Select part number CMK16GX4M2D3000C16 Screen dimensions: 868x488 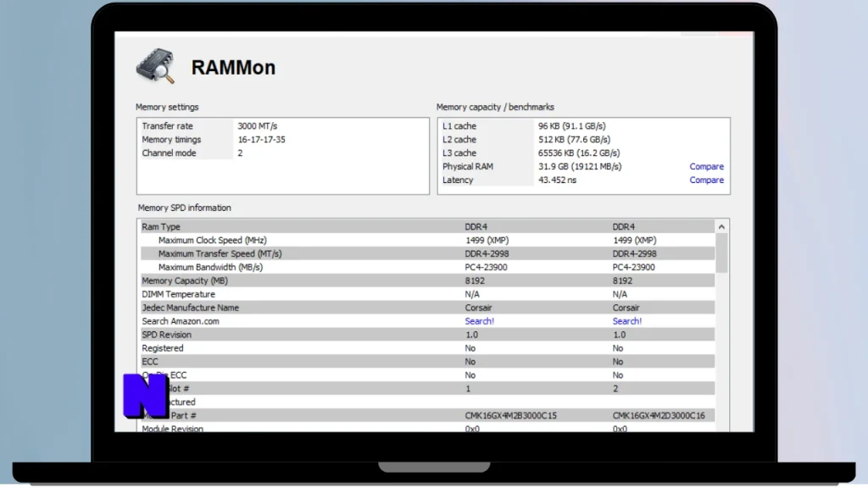(x=659, y=415)
